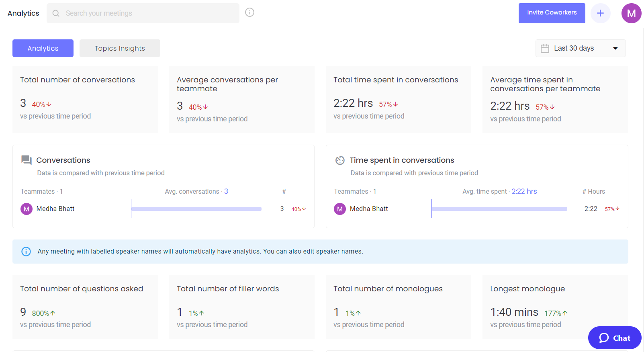Open the Chat support widget
Screen dimensions: 644x352
click(615, 338)
